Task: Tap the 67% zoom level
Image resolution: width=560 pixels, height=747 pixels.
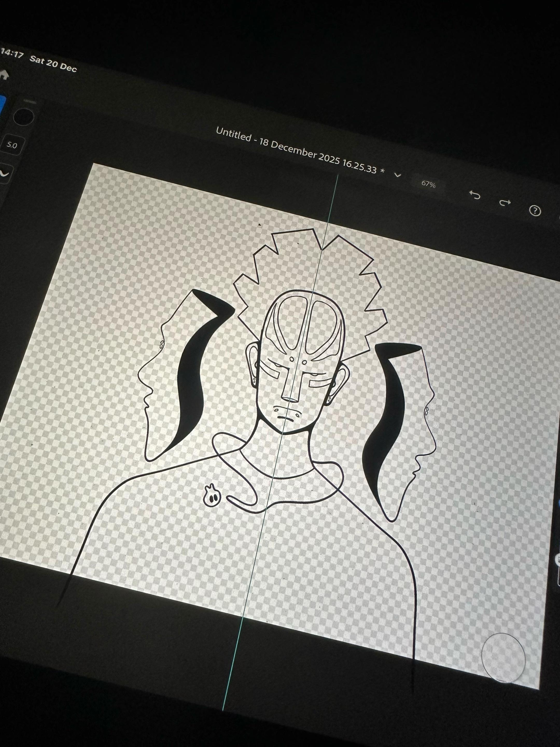Action: (428, 184)
